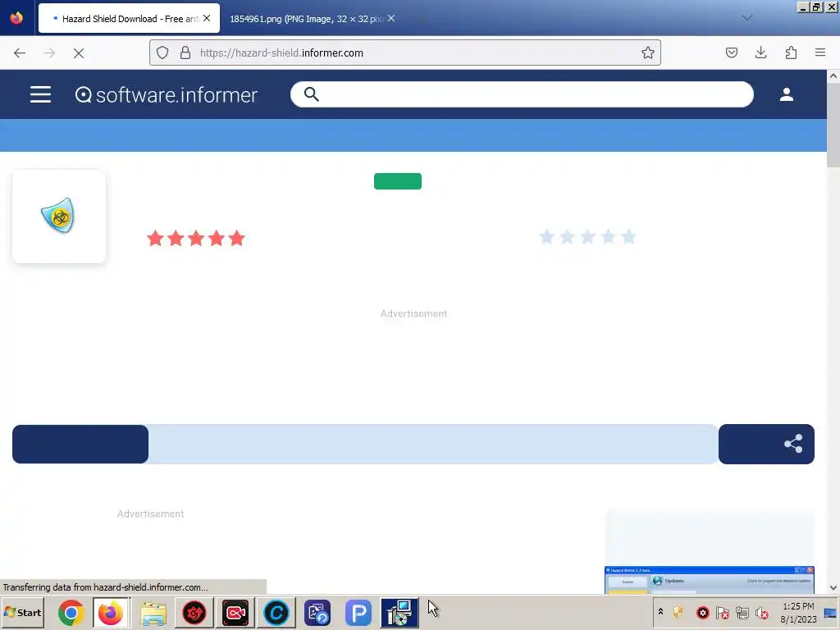Open the Software Informer hamburger menu
This screenshot has height=630, width=840.
click(x=41, y=95)
